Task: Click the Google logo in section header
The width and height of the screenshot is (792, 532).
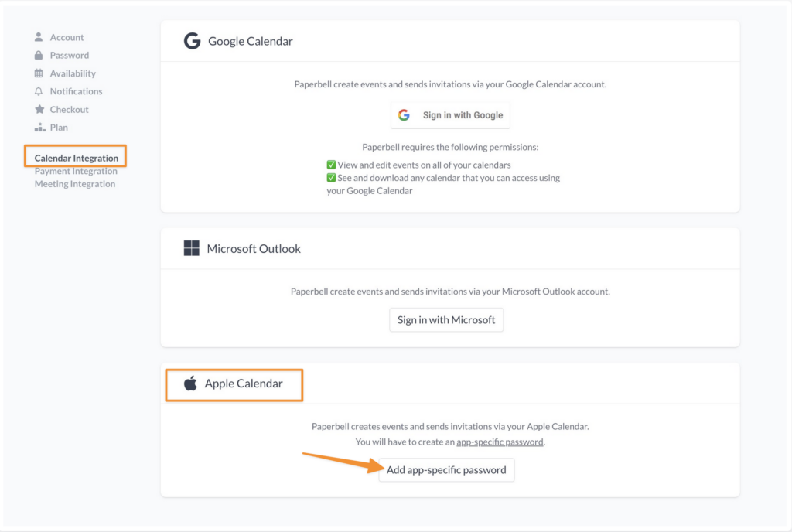Action: coord(192,41)
